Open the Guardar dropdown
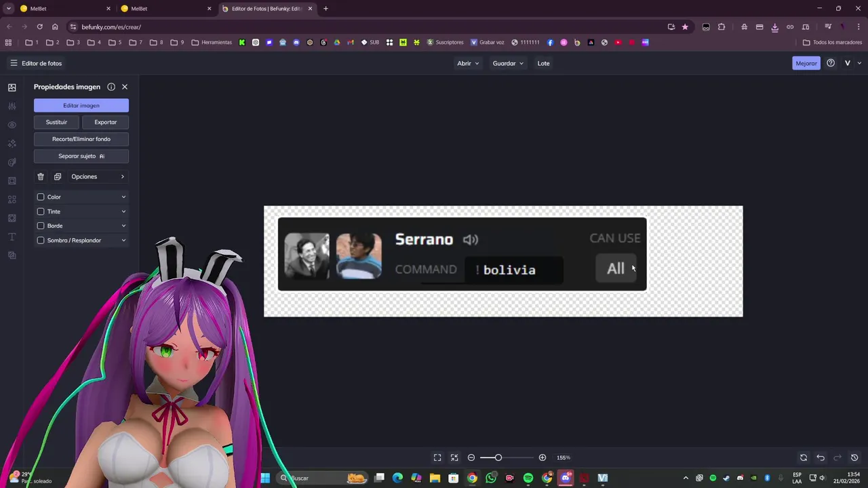 click(x=508, y=63)
